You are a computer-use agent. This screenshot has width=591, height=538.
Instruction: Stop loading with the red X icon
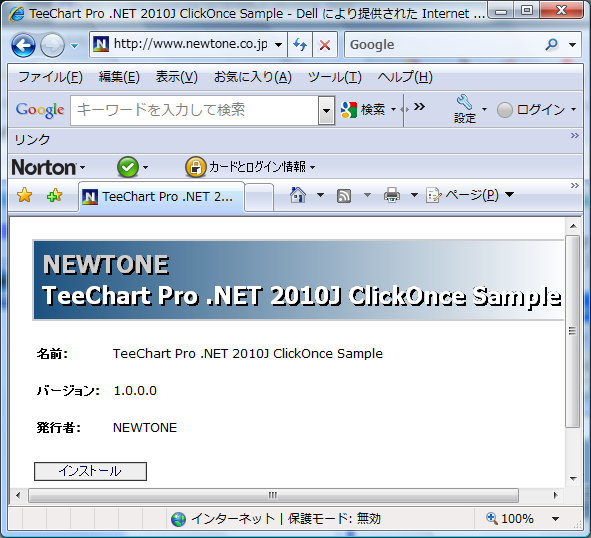click(325, 45)
